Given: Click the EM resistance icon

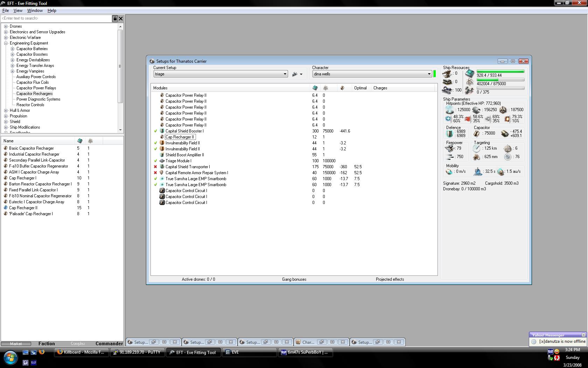Looking at the screenshot, I should [x=448, y=119].
